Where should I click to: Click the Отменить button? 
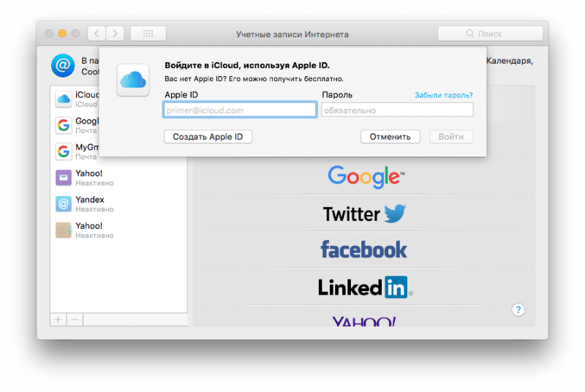390,137
